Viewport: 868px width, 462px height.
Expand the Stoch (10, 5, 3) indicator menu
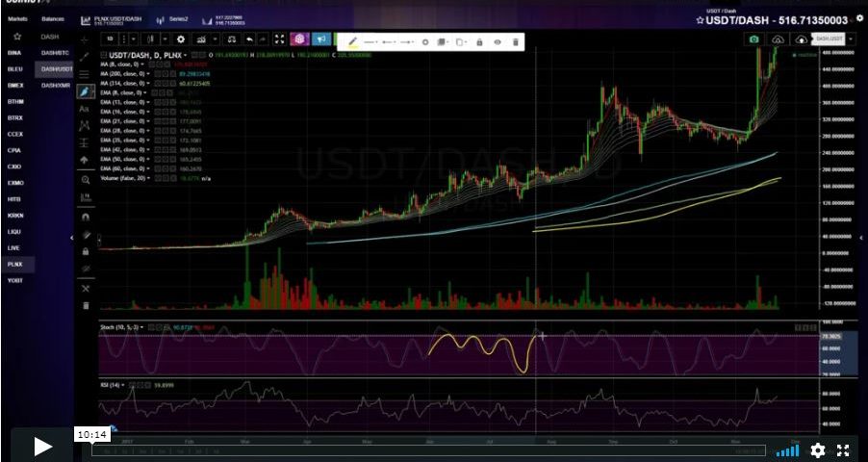point(143,327)
